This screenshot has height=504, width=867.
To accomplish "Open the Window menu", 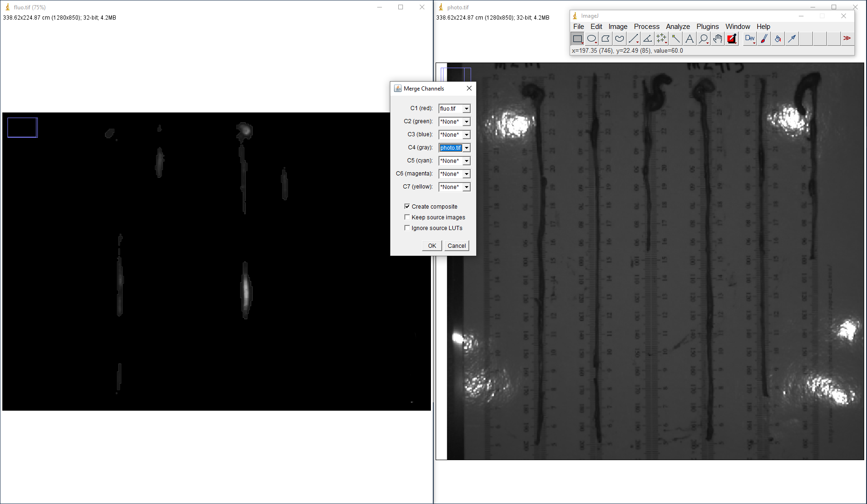I will [738, 27].
